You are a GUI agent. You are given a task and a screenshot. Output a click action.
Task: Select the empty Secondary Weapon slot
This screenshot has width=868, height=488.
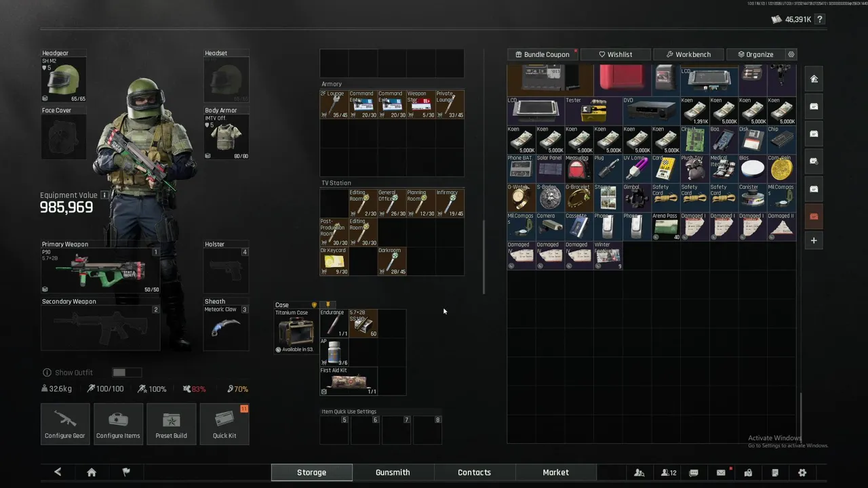(100, 327)
